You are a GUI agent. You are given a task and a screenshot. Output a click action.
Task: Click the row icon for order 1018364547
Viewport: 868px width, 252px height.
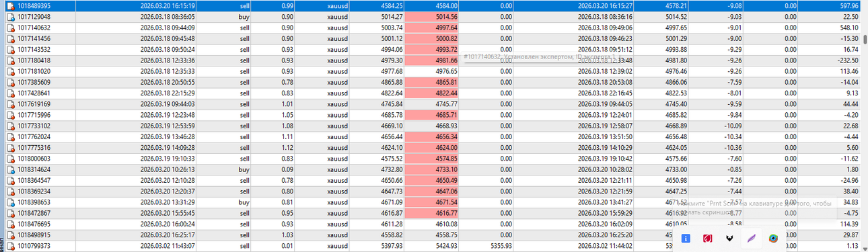coord(10,180)
